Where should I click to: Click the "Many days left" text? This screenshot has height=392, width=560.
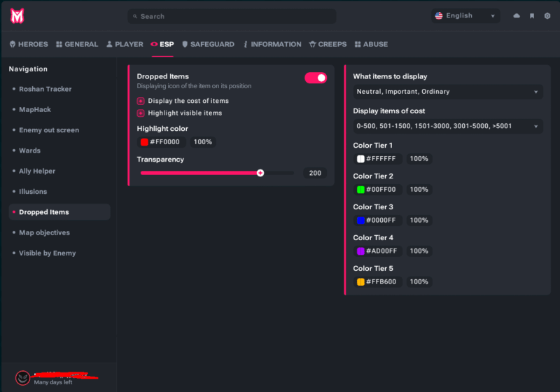click(53, 382)
